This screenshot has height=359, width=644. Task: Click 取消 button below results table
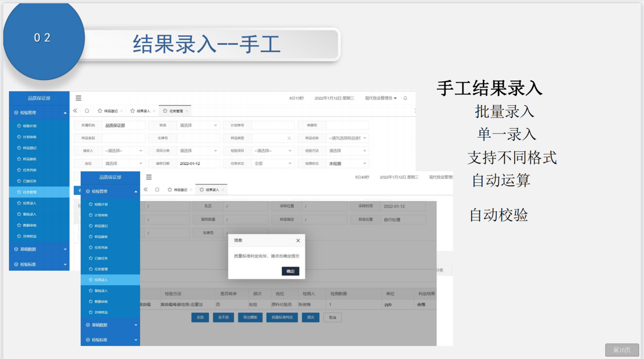[x=333, y=317]
